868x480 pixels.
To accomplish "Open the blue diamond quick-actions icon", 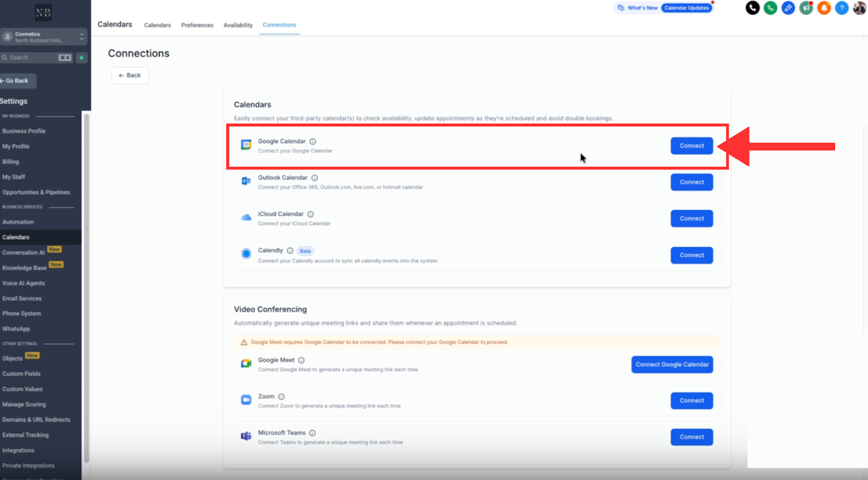I will pyautogui.click(x=788, y=8).
